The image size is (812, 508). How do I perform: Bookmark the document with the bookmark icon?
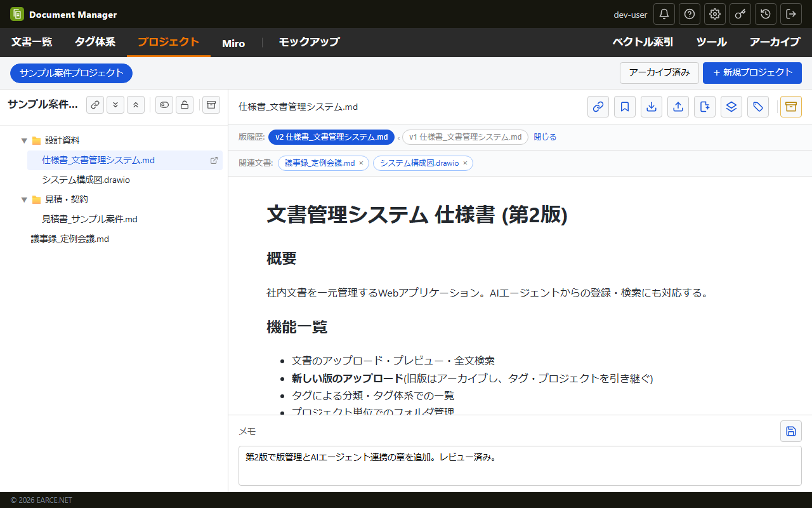tap(625, 107)
